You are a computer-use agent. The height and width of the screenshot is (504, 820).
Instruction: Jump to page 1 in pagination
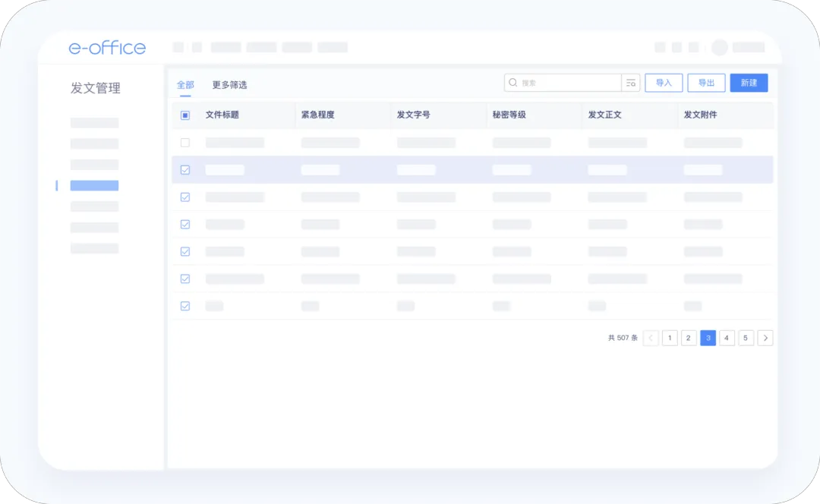(x=670, y=338)
